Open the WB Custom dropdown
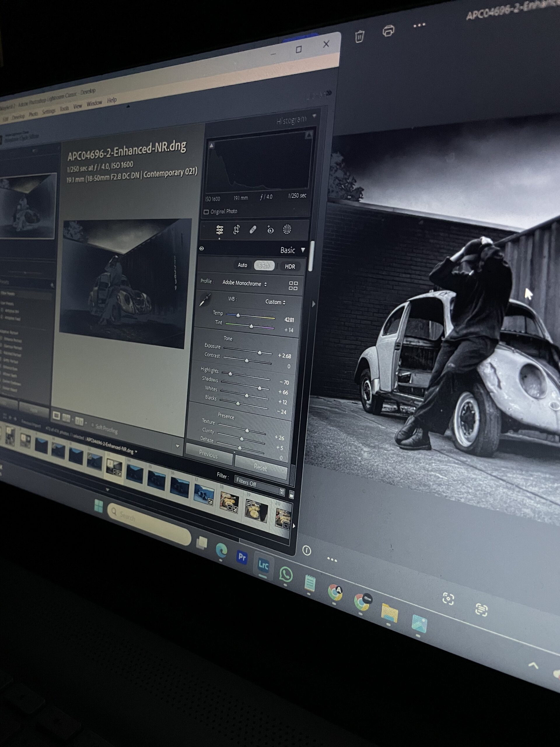560x747 pixels. coord(275,302)
